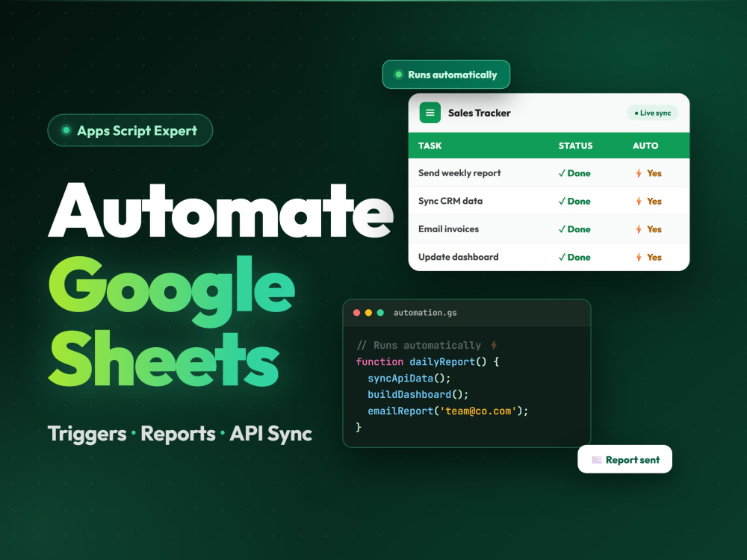Click the Send weekly report cell
Viewport: 747px width, 560px height.
pos(459,173)
